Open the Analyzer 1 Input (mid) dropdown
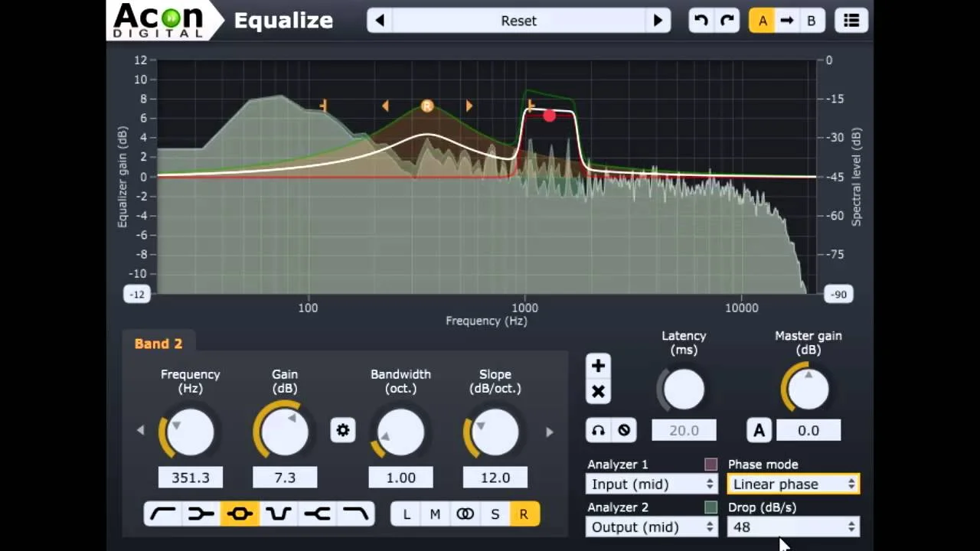 click(652, 484)
